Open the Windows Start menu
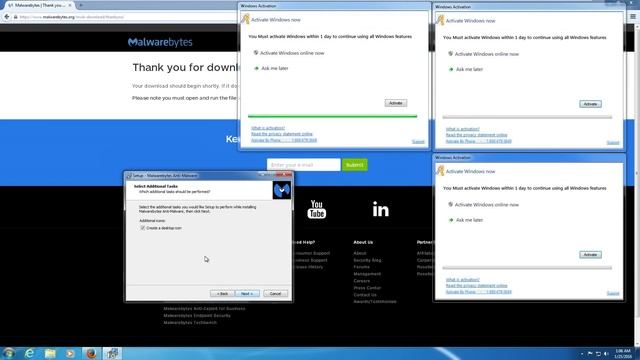 pos(8,353)
